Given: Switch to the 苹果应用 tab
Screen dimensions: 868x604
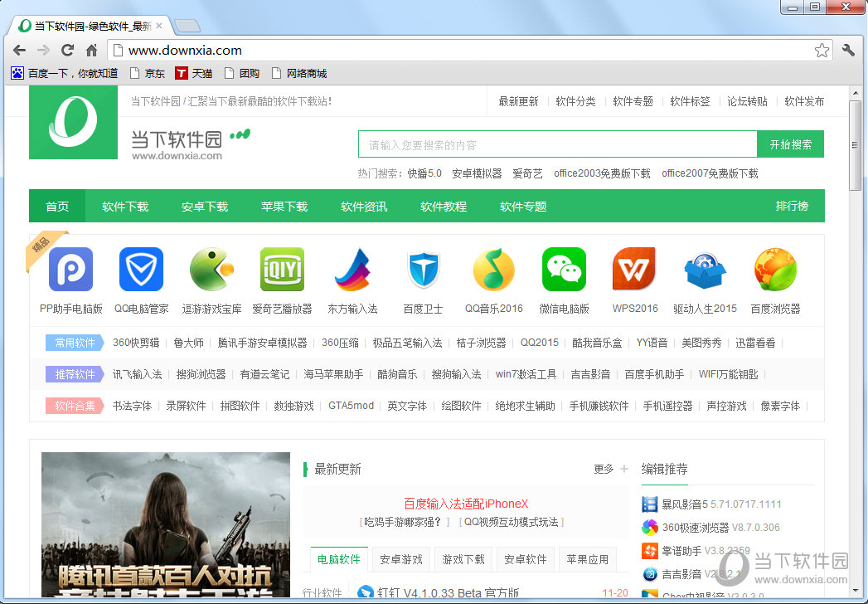Looking at the screenshot, I should tap(587, 560).
